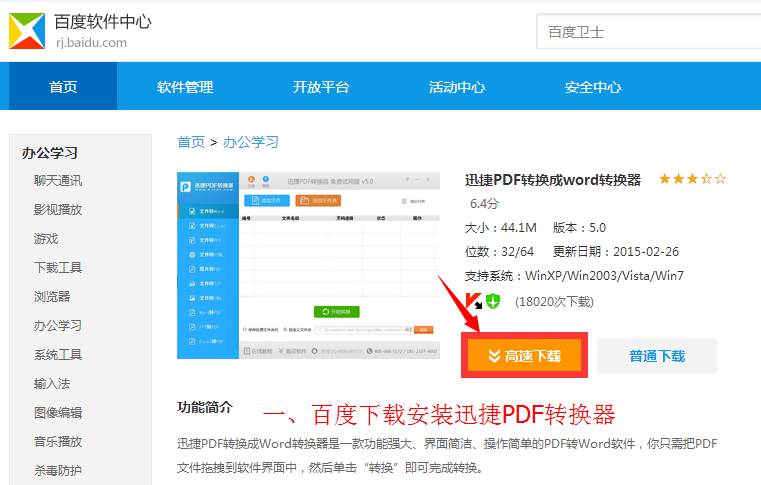The width and height of the screenshot is (761, 485).
Task: Open the 软件管理 navigation tab
Action: [x=185, y=87]
